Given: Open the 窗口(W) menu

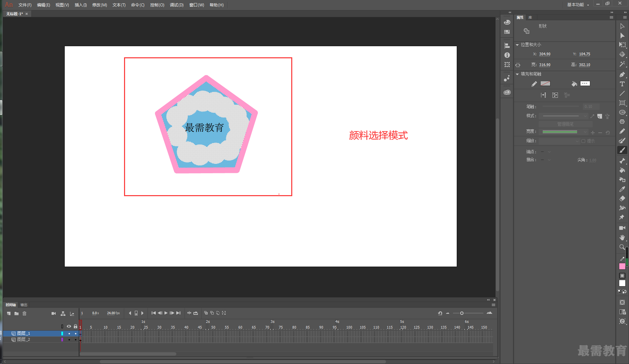Looking at the screenshot, I should (197, 5).
